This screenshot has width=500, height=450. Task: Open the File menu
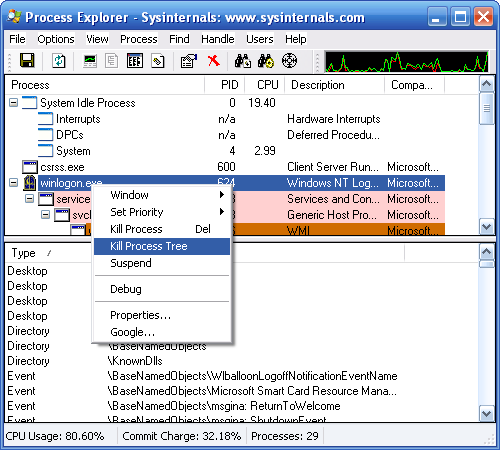tap(17, 39)
